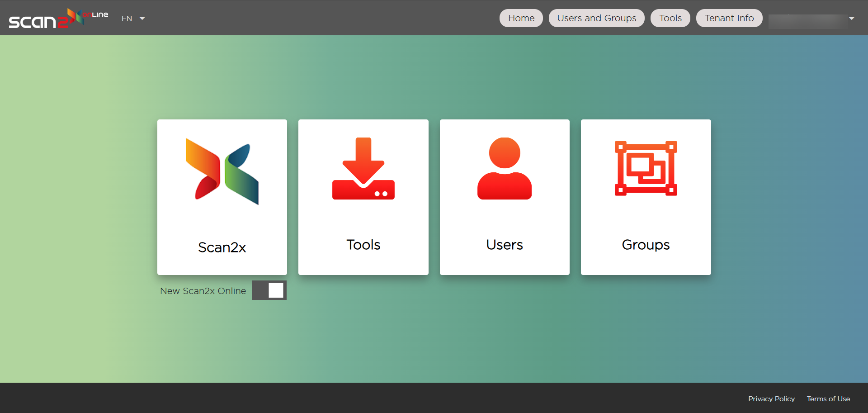
Task: Click the Scan2x Online logo in header
Action: 58,19
